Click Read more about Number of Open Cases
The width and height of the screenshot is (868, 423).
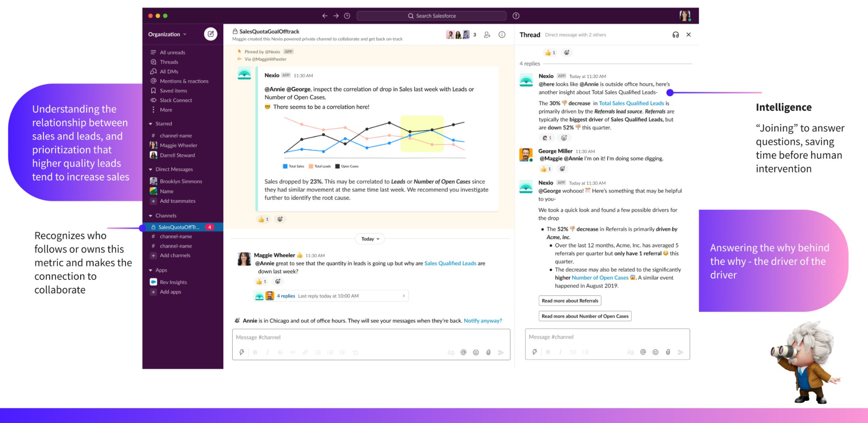coord(585,316)
